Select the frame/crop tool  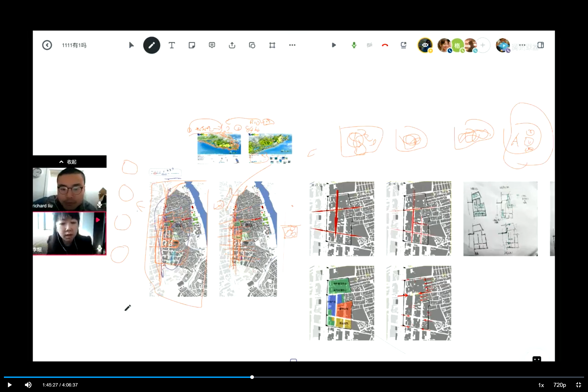(x=272, y=45)
